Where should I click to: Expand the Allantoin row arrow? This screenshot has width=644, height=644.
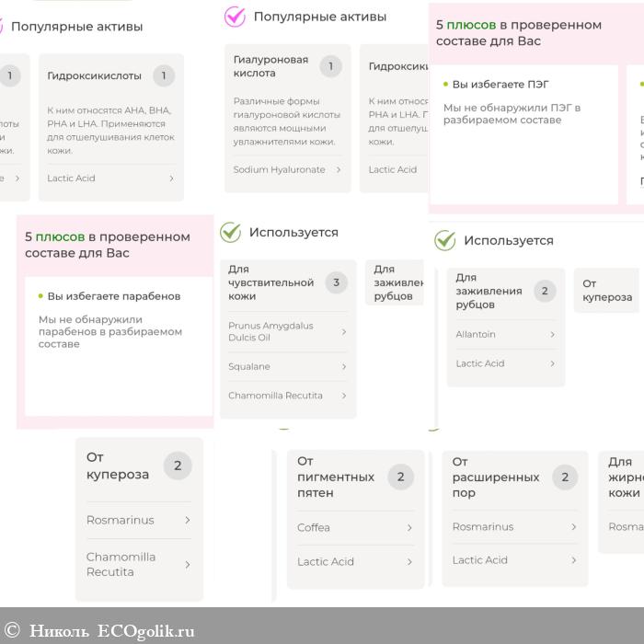[552, 335]
